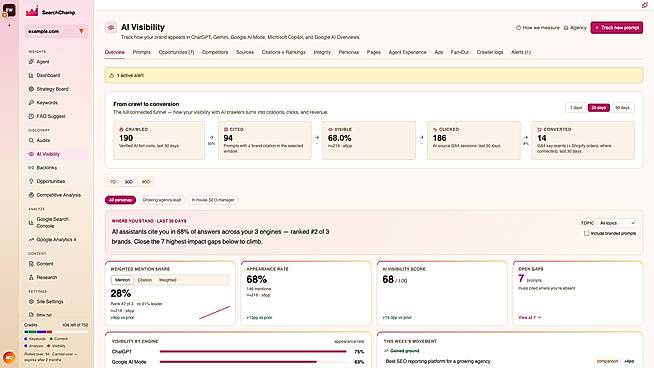Click the AI Visibility eye icon in sidebar
654x368 pixels.
click(31, 154)
